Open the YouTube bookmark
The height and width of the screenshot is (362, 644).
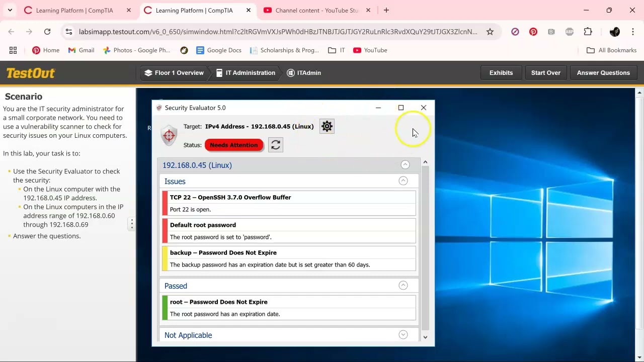pyautogui.click(x=370, y=50)
